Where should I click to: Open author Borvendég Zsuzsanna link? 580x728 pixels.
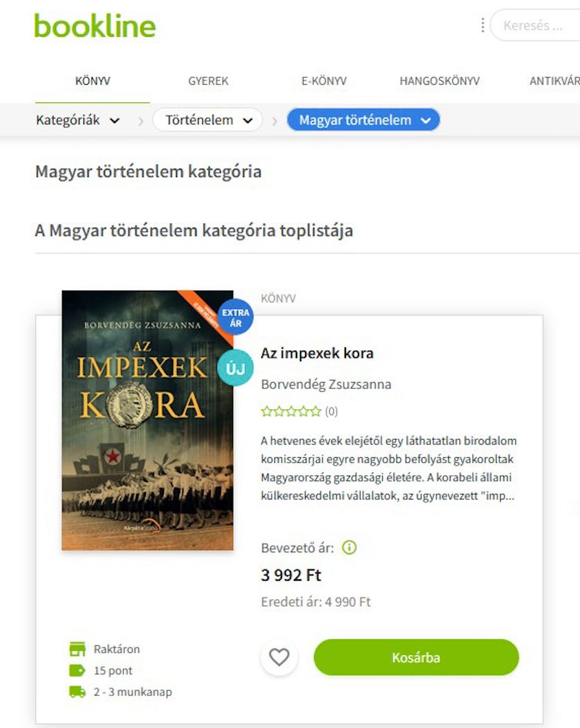326,384
